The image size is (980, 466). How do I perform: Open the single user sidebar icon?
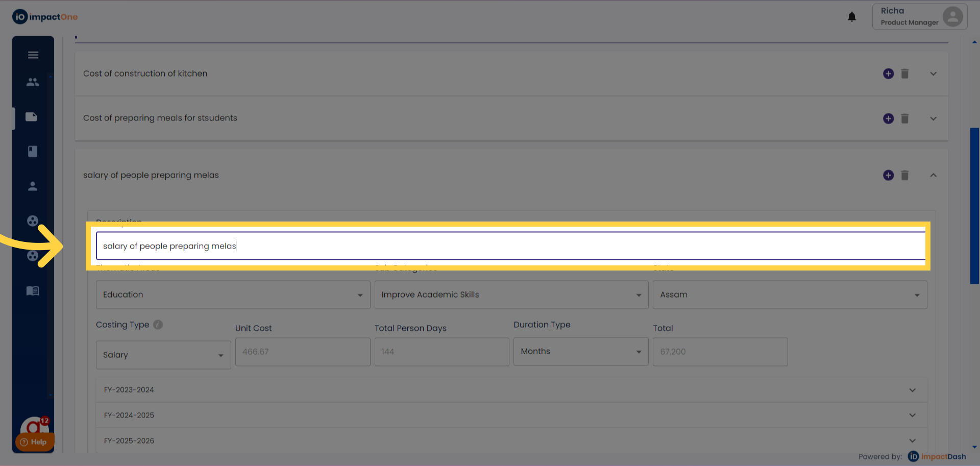pyautogui.click(x=33, y=186)
